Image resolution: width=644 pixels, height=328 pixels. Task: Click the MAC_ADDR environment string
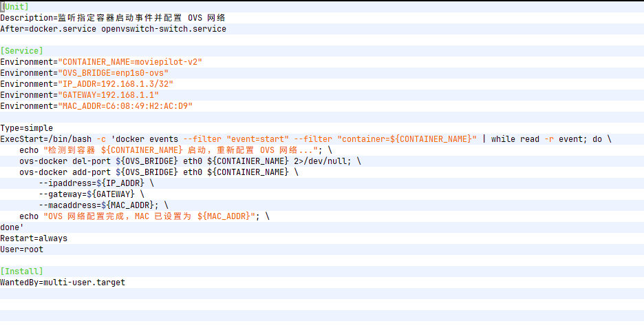[x=125, y=106]
